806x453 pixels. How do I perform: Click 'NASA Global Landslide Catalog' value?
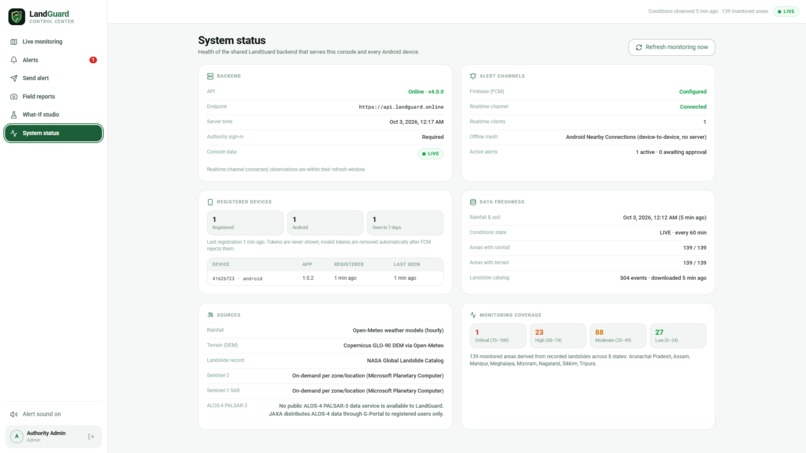coord(405,361)
